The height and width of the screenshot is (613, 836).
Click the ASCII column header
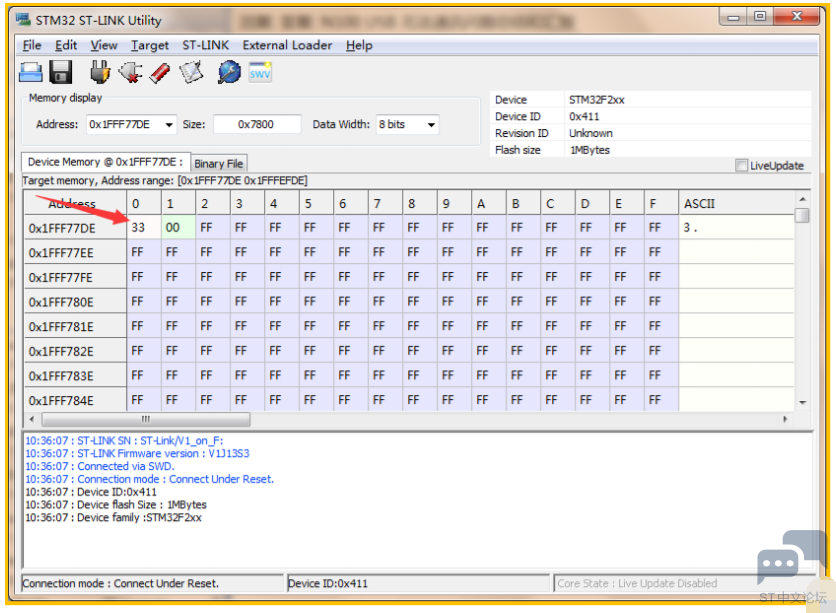736,204
